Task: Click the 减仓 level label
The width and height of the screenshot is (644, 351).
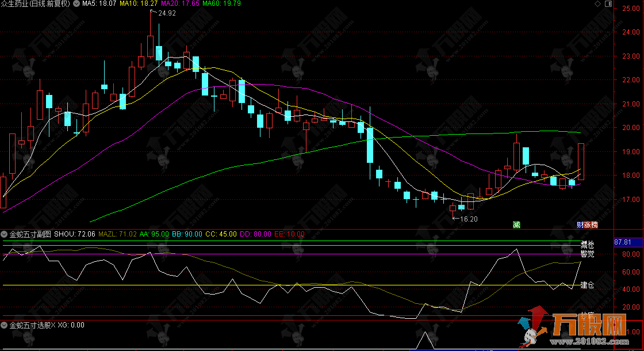Action: point(586,245)
